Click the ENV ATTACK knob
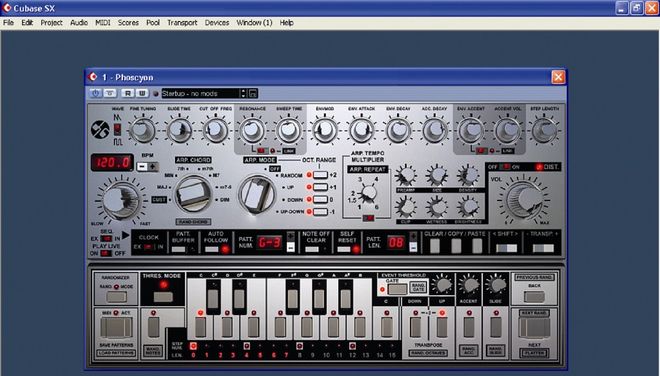 (362, 130)
